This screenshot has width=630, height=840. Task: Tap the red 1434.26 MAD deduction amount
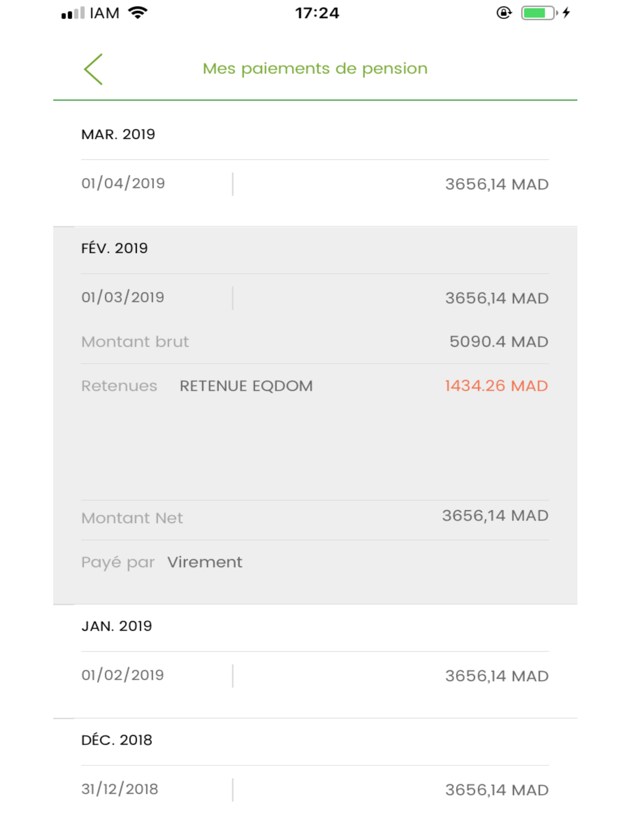496,386
